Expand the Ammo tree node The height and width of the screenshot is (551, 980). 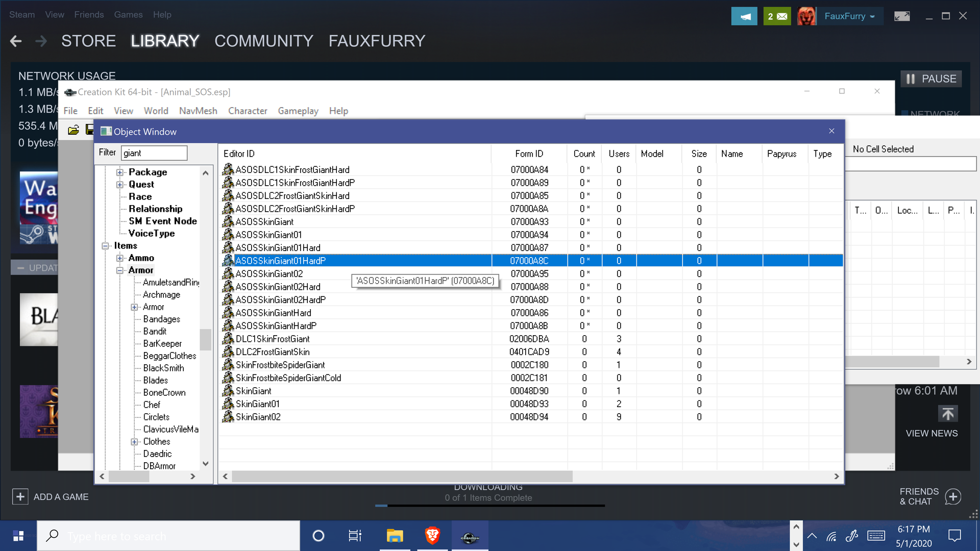(120, 258)
